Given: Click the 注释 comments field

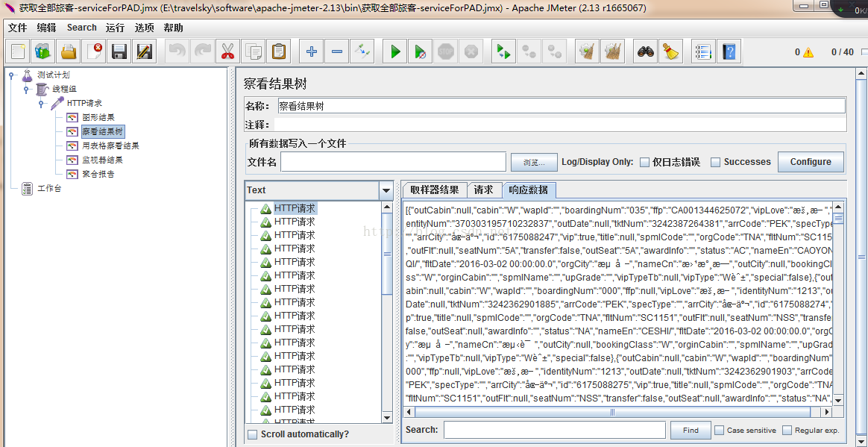Looking at the screenshot, I should 560,125.
